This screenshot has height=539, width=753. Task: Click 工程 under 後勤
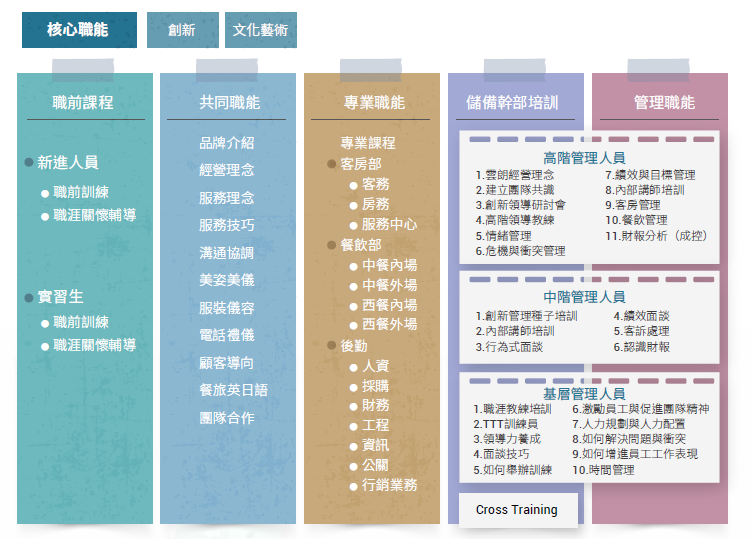(376, 425)
